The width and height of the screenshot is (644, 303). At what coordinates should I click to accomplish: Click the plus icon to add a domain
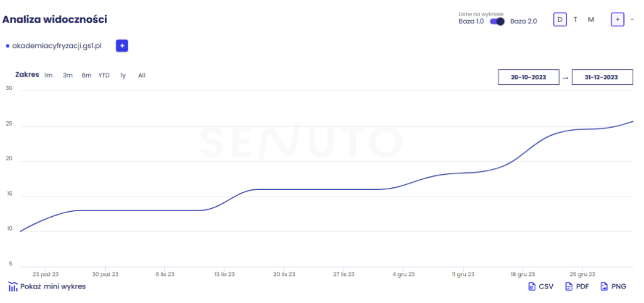coord(122,46)
